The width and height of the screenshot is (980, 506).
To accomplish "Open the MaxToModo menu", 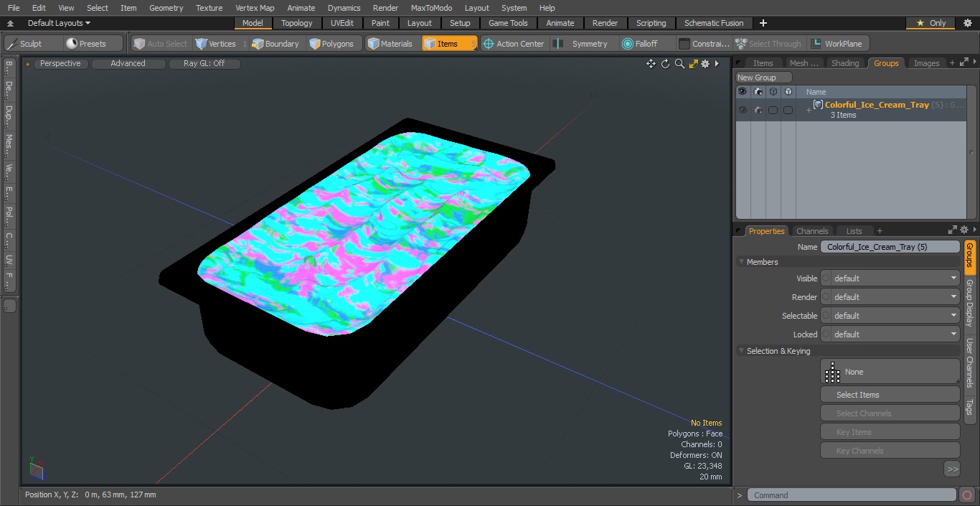I will (431, 8).
